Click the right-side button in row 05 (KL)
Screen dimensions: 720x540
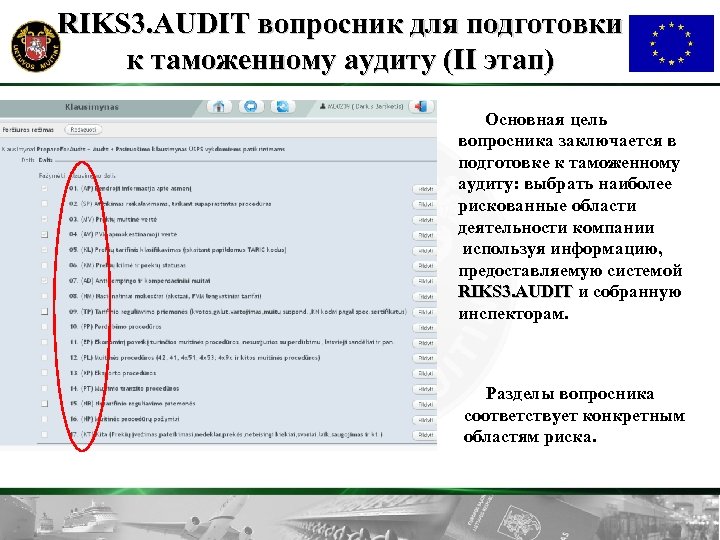click(424, 251)
